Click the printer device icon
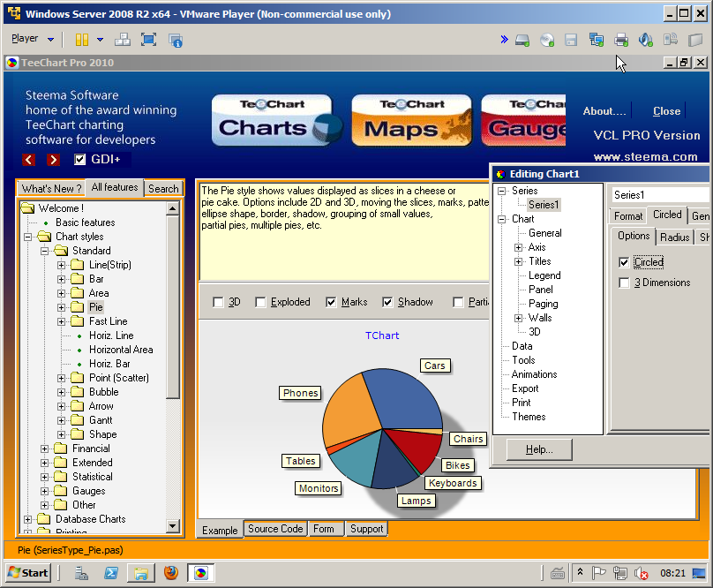This screenshot has height=588, width=713. (x=621, y=40)
